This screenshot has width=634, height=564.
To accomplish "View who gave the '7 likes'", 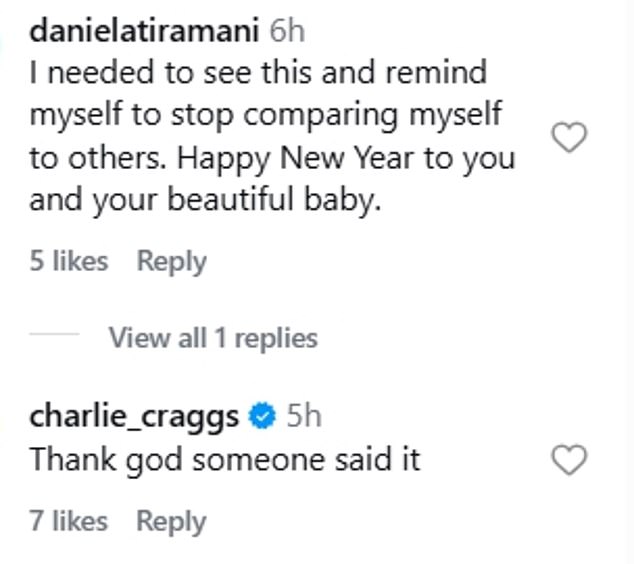I will [68, 521].
